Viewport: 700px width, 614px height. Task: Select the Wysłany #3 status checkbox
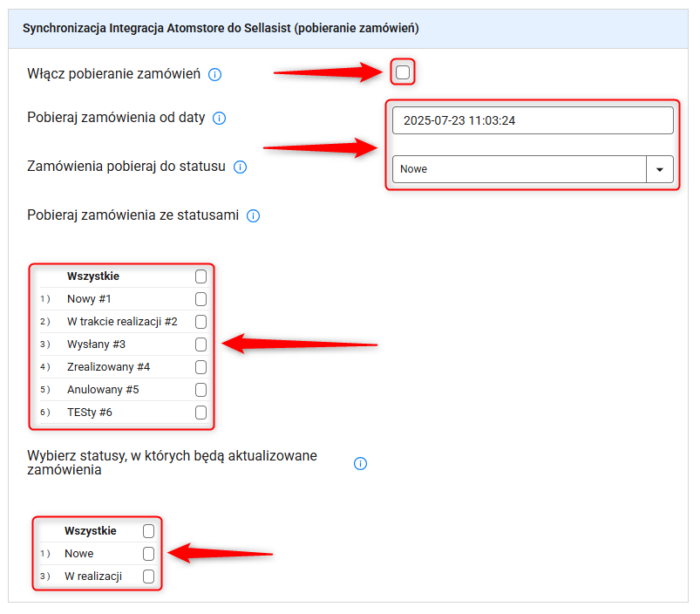200,345
